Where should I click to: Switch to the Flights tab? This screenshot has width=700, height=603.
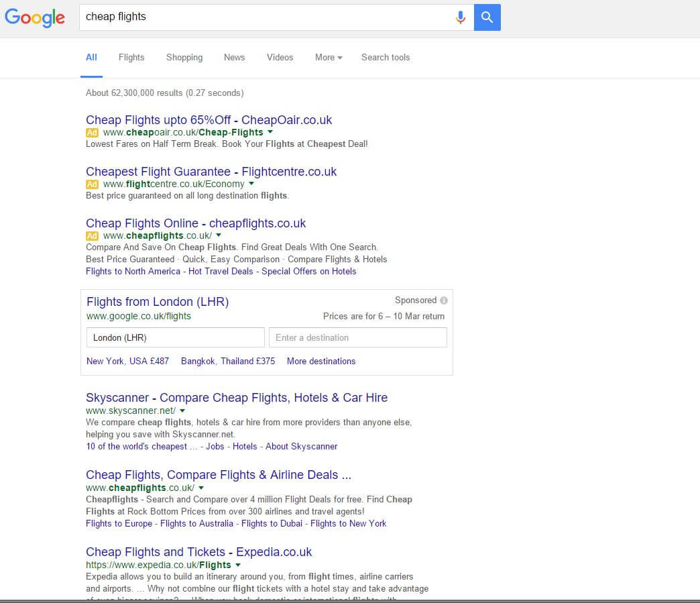coord(131,57)
